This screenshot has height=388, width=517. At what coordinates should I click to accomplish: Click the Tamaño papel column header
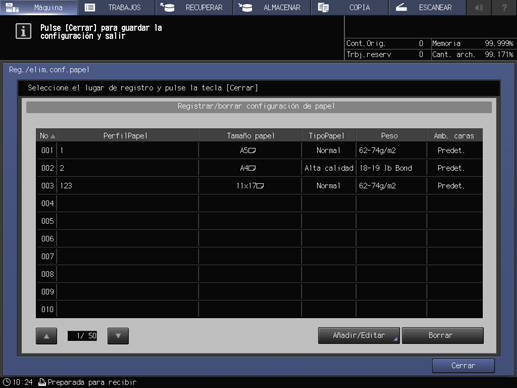pos(250,136)
